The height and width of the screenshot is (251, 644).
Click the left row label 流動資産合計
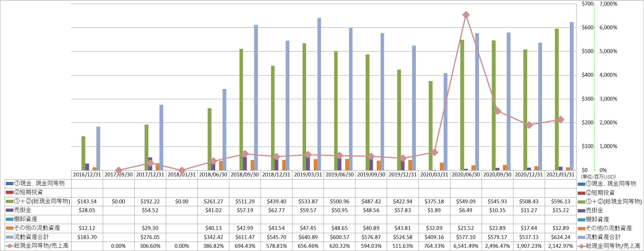coord(32,237)
